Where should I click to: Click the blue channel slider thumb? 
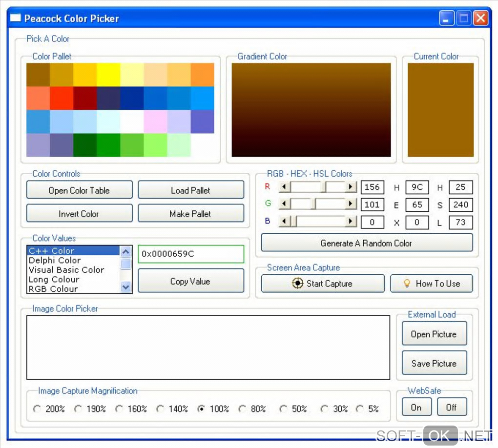coord(294,221)
